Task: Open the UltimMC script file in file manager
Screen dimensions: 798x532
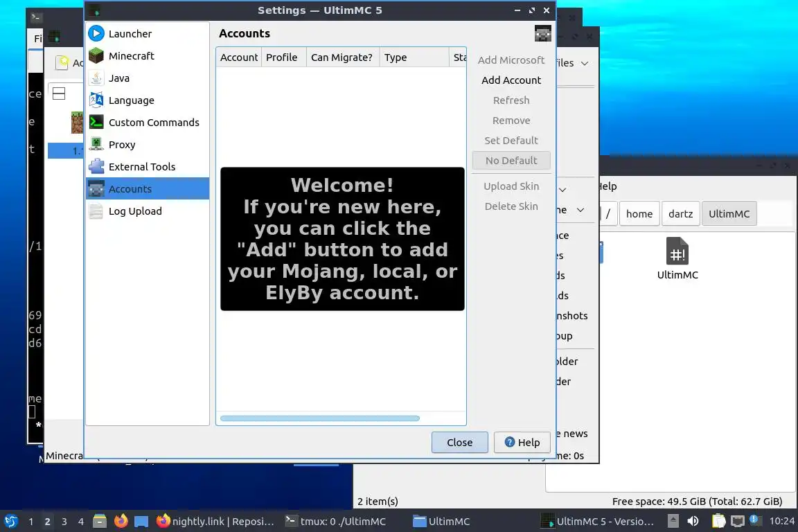Action: 677,258
